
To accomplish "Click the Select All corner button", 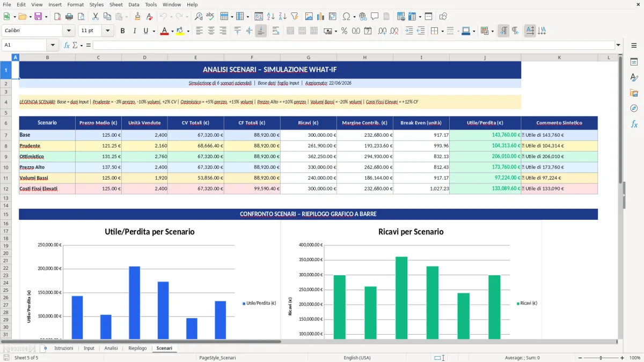I will click(6, 57).
